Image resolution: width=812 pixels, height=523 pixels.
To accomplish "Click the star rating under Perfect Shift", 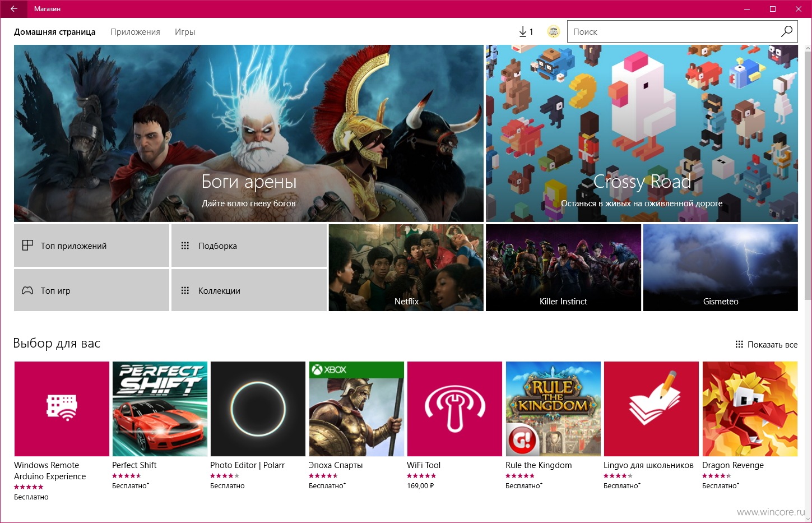I will (x=127, y=476).
